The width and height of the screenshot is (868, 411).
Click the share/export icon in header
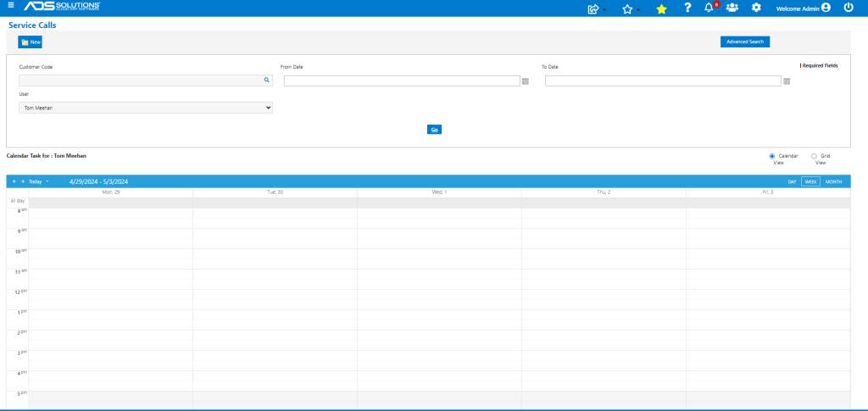(593, 8)
